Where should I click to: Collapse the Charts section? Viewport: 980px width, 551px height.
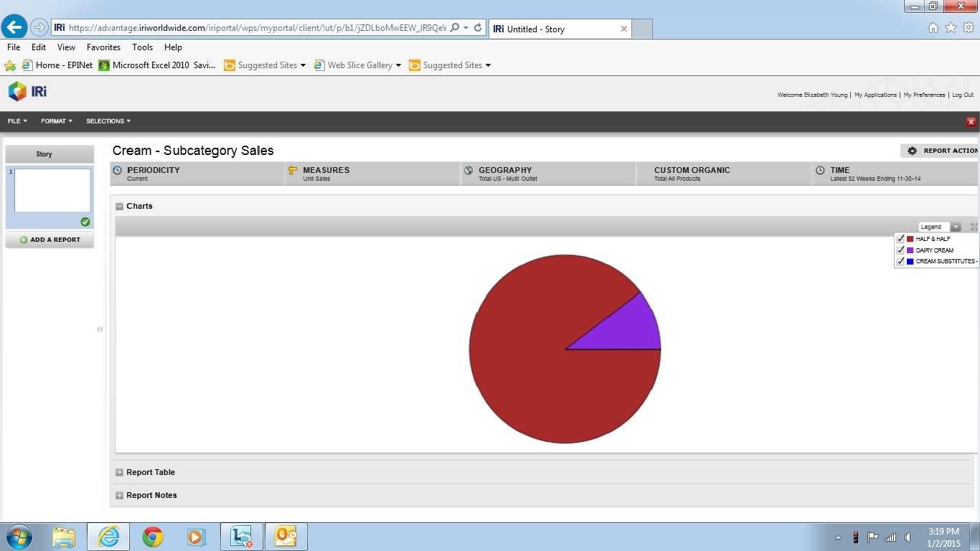(120, 207)
